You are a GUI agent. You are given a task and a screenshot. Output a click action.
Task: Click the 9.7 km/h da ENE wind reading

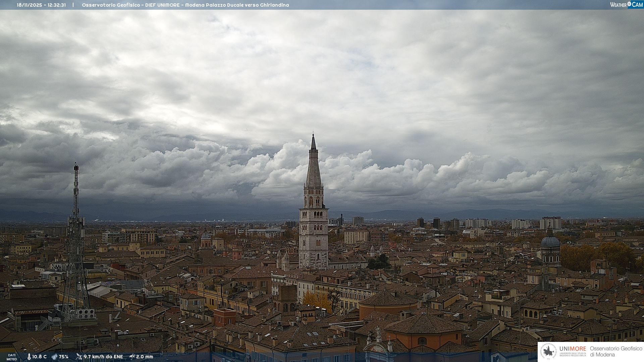click(x=103, y=357)
